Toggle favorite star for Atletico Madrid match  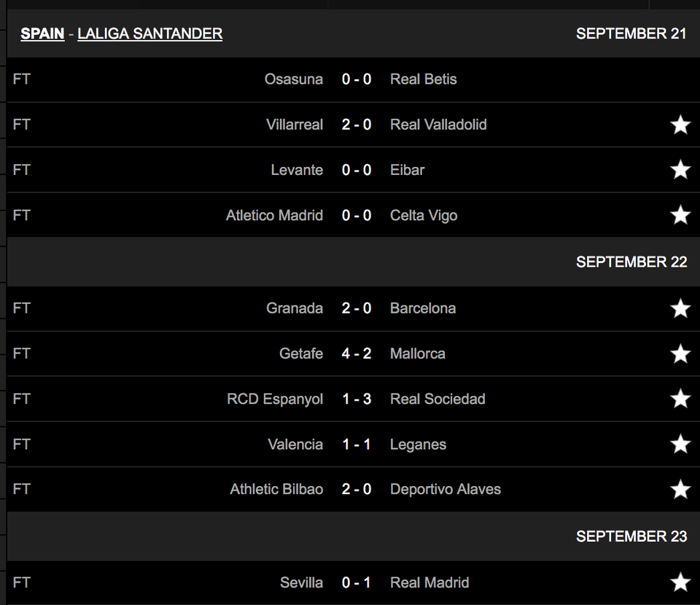pos(680,215)
